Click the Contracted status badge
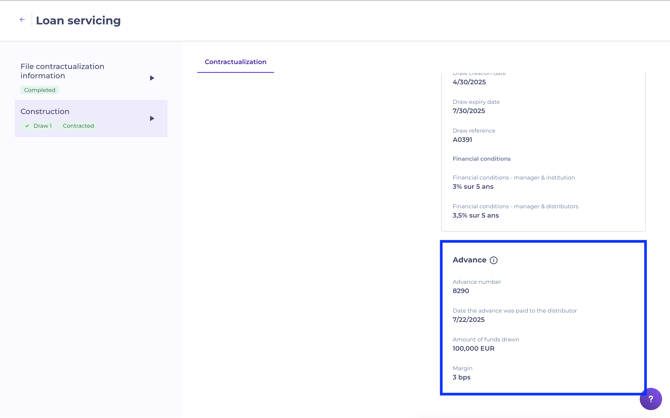Viewport: 670px width, 418px height. coord(78,126)
